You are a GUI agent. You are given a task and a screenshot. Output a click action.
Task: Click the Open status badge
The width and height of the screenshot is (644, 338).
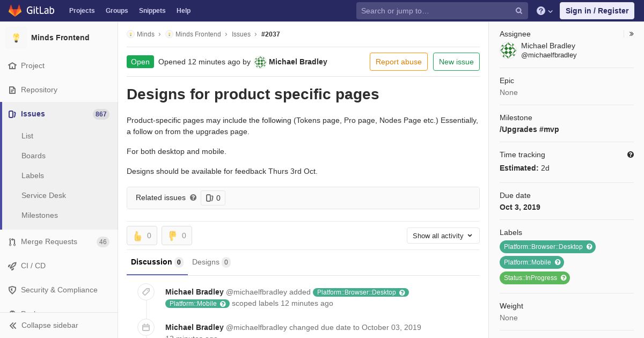click(x=140, y=62)
